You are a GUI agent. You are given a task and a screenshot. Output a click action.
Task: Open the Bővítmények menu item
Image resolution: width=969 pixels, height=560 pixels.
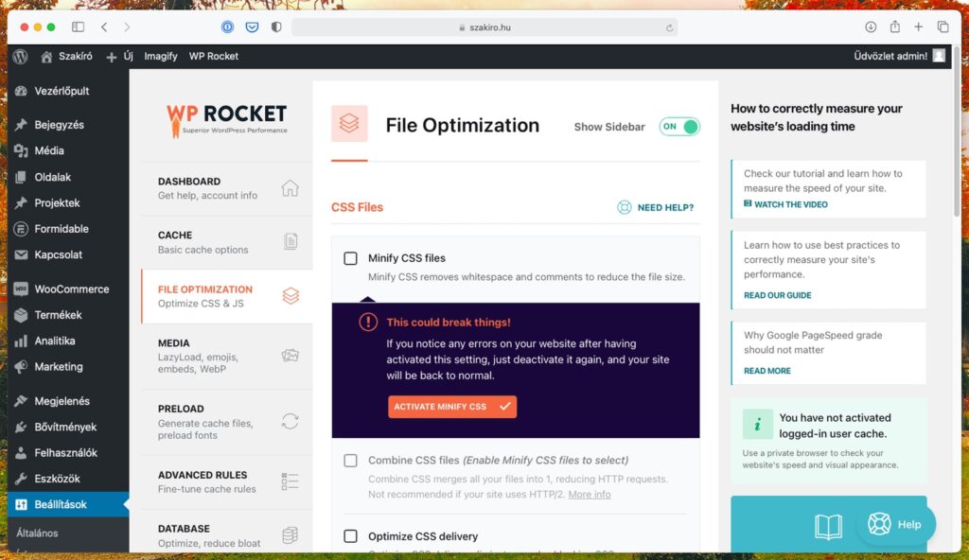point(65,427)
